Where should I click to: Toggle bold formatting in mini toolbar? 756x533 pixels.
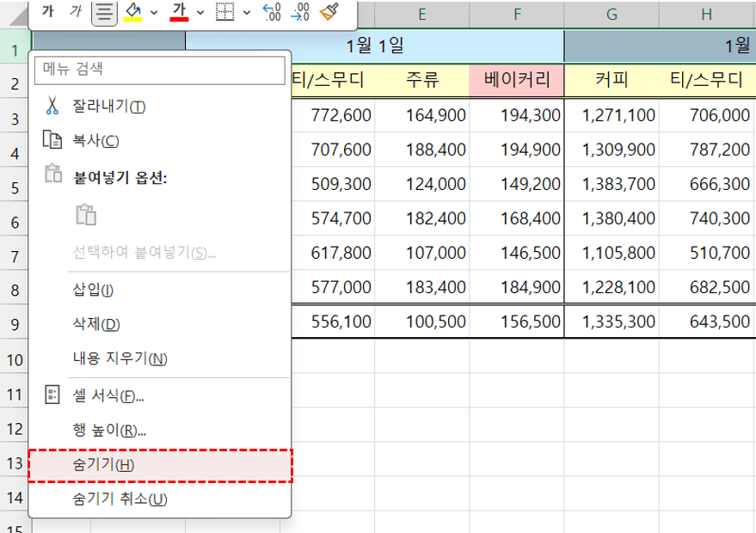47,12
